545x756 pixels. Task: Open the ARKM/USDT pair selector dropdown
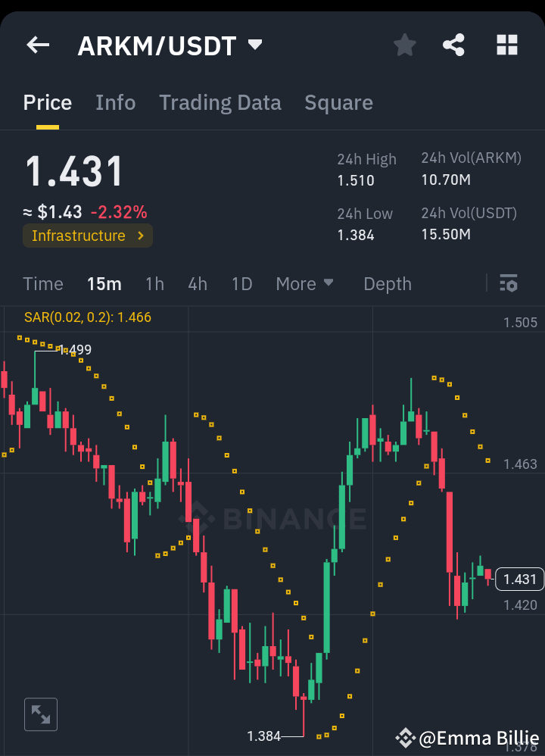pos(168,45)
